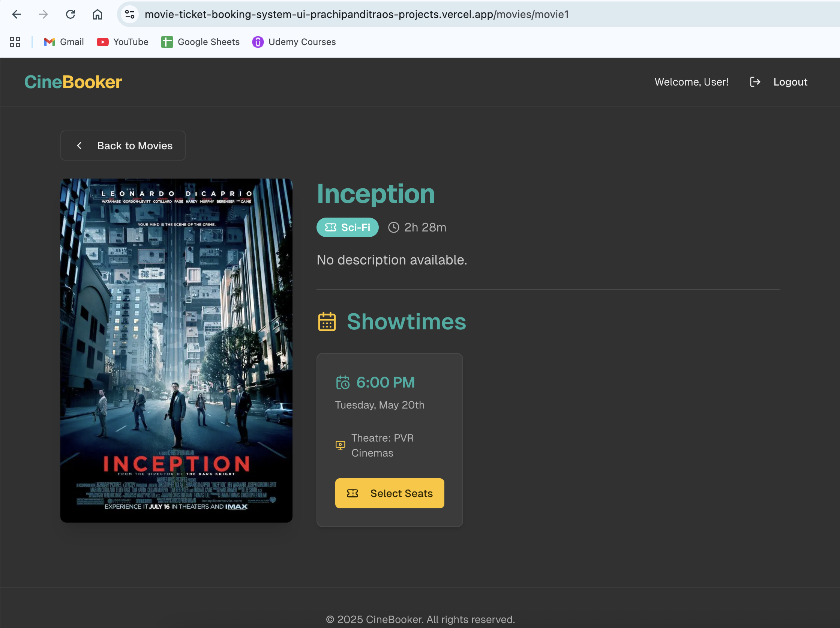Screen dimensions: 840x628
Task: Open the Google Sheets bookmark
Action: 201,42
